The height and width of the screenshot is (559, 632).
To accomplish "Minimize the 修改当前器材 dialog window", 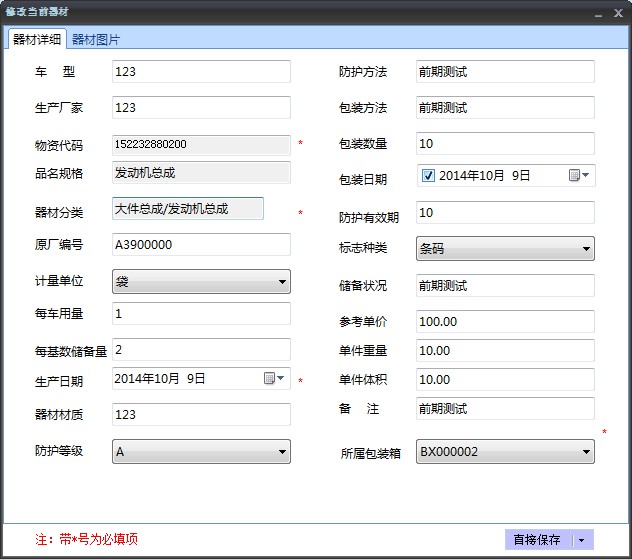I will 599,12.
